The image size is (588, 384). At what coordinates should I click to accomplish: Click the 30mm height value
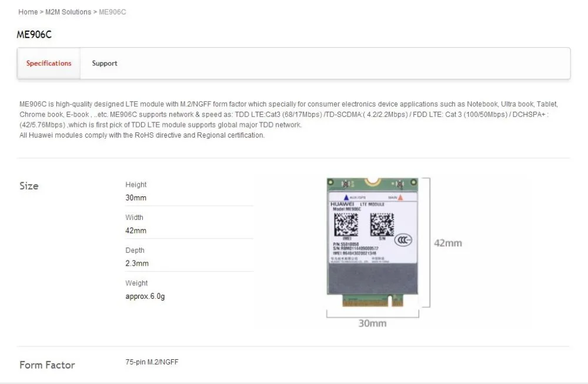pyautogui.click(x=136, y=198)
